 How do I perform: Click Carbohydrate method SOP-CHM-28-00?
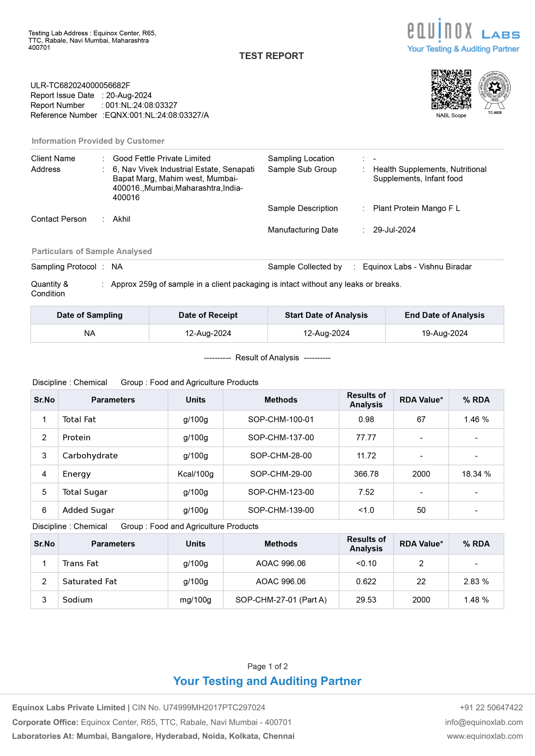point(281,456)
